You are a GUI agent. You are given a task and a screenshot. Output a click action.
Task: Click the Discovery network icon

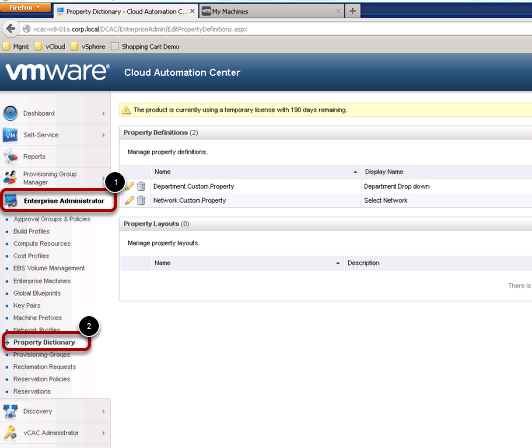pos(10,411)
